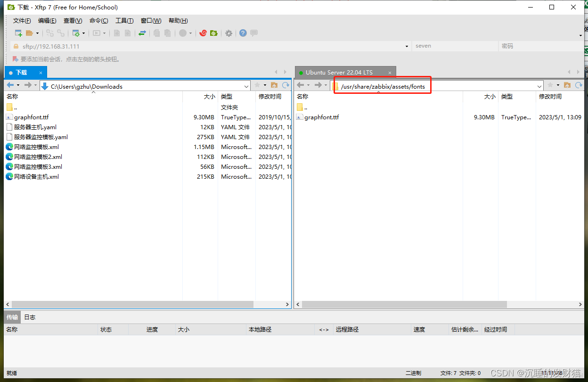
Task: Open the 帮助(H) menu
Action: pyautogui.click(x=178, y=21)
